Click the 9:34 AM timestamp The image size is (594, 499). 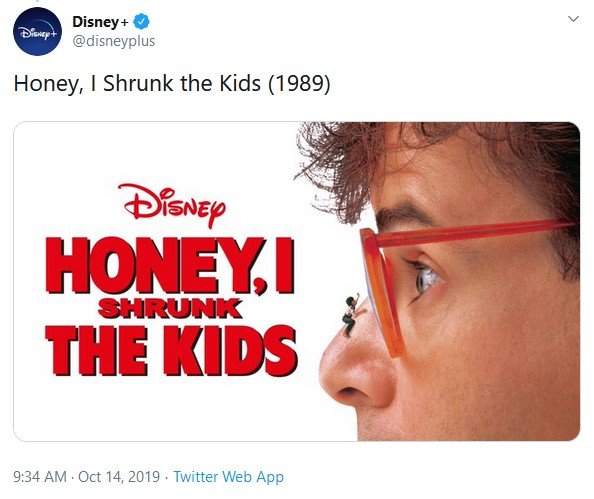tap(40, 477)
